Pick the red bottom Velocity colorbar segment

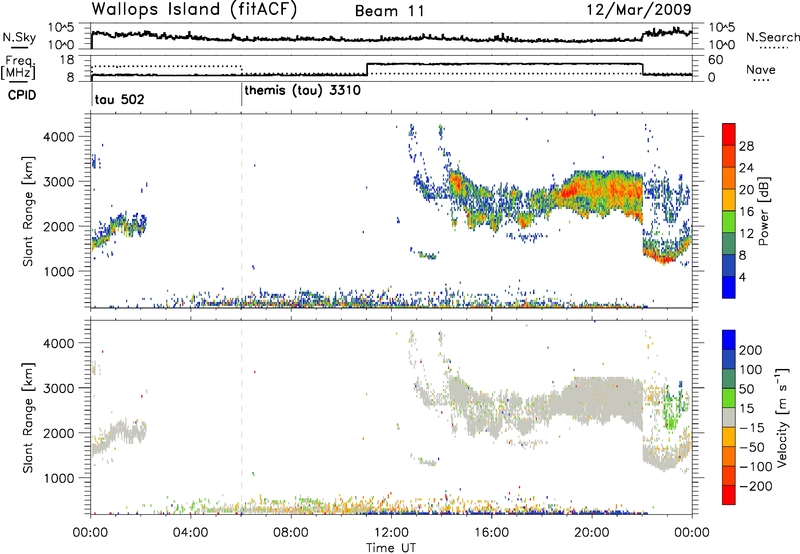[x=729, y=495]
